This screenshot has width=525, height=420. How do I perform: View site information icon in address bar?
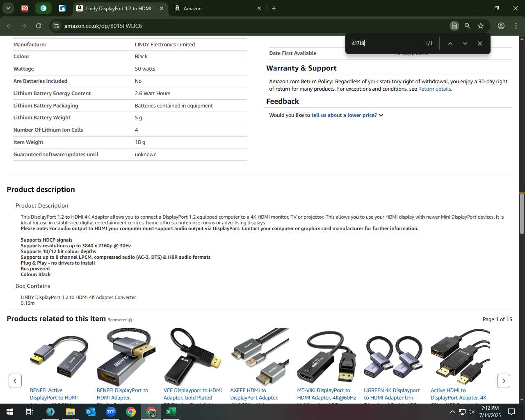(56, 26)
